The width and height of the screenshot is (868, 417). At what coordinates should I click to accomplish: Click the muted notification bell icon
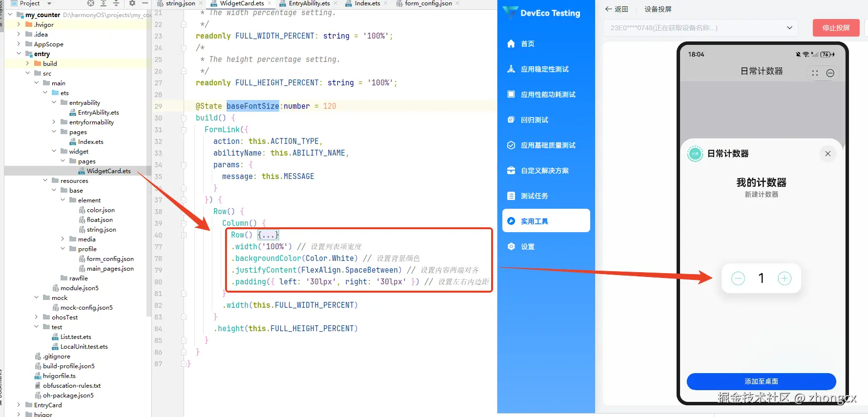pyautogui.click(x=798, y=54)
